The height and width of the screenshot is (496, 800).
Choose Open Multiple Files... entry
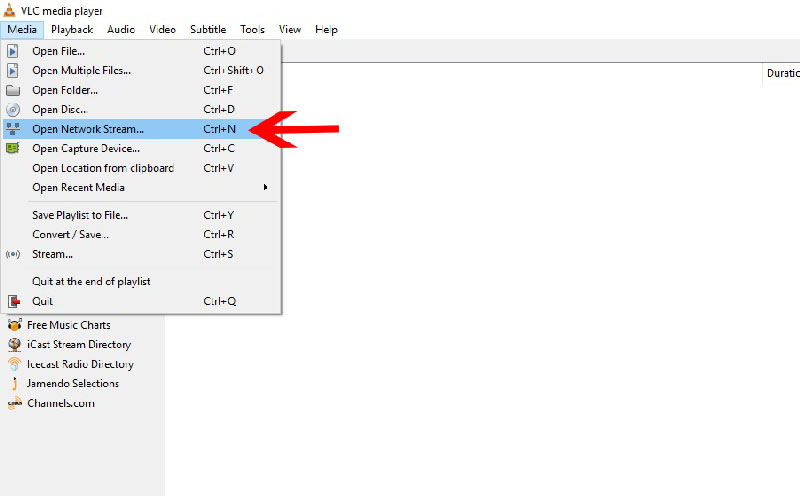pos(141,70)
